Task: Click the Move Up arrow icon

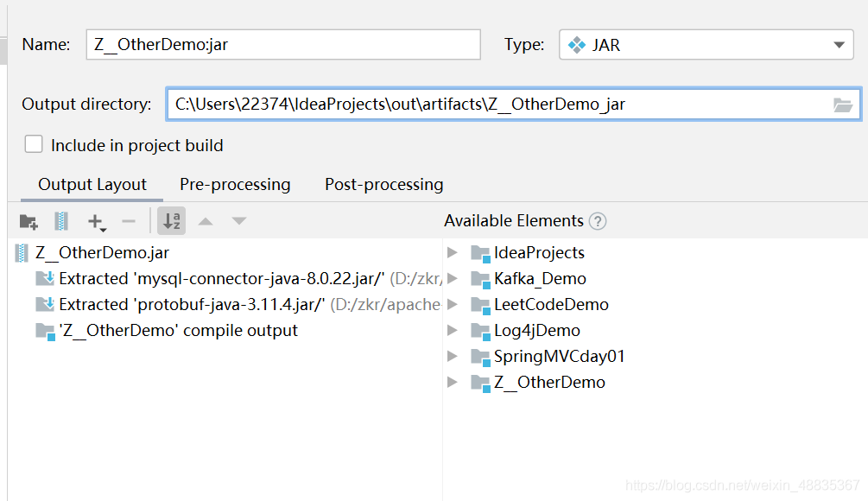Action: click(205, 221)
